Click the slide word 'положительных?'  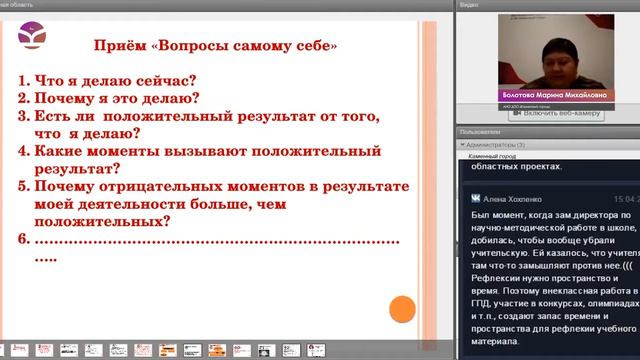[102, 222]
